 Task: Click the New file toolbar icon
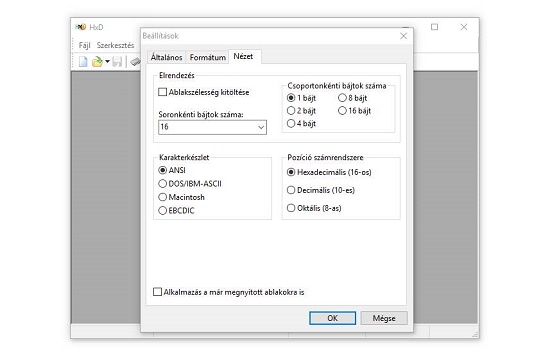[x=83, y=62]
